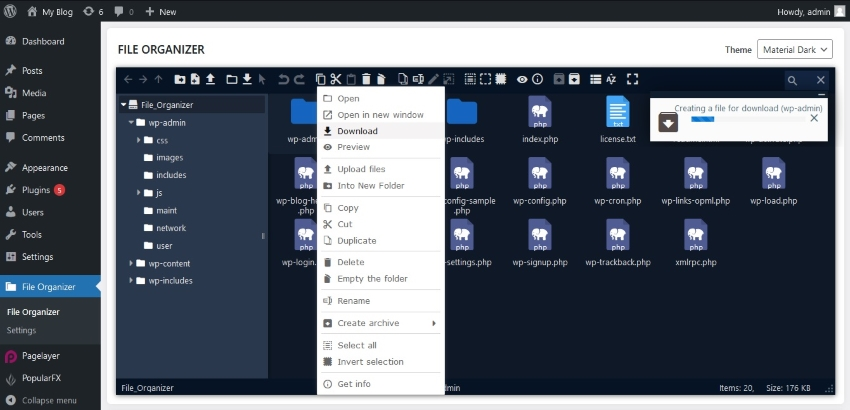The width and height of the screenshot is (850, 410).
Task: Open the Theme dropdown showing Material Dark
Action: pyautogui.click(x=795, y=49)
